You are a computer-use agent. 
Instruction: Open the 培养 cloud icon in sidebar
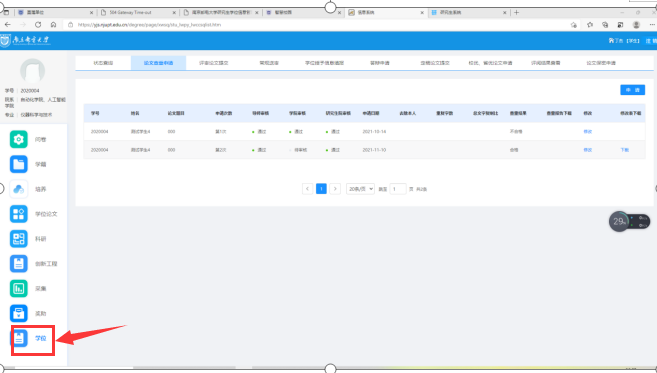click(18, 189)
